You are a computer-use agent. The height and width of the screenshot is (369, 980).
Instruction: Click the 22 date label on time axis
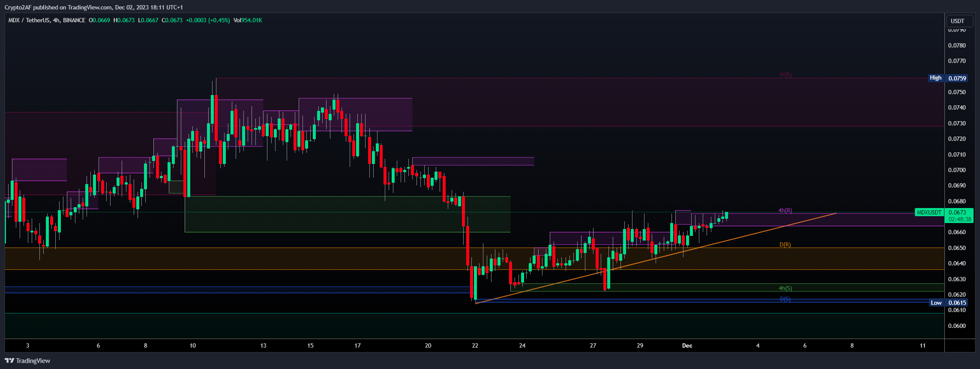475,345
